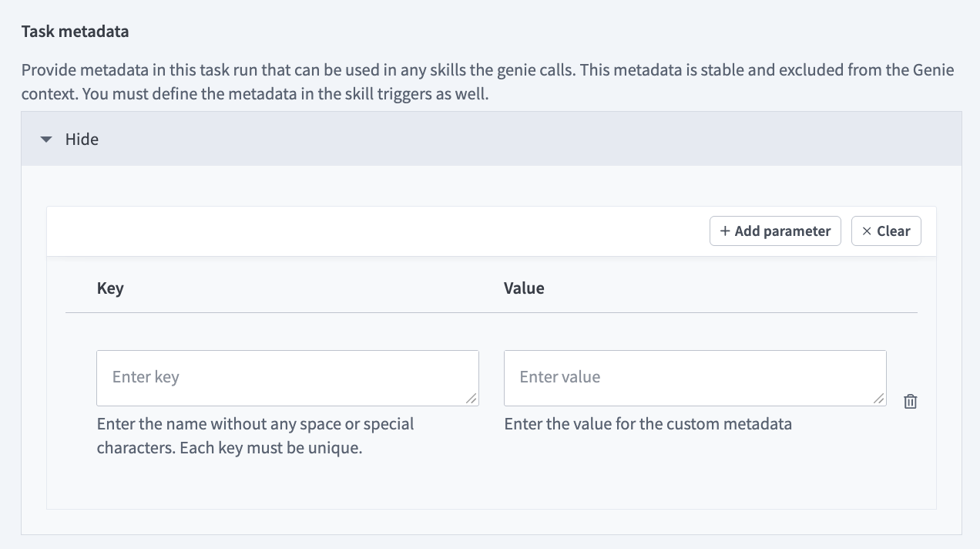
Task: Select the Value column header
Action: click(x=524, y=288)
